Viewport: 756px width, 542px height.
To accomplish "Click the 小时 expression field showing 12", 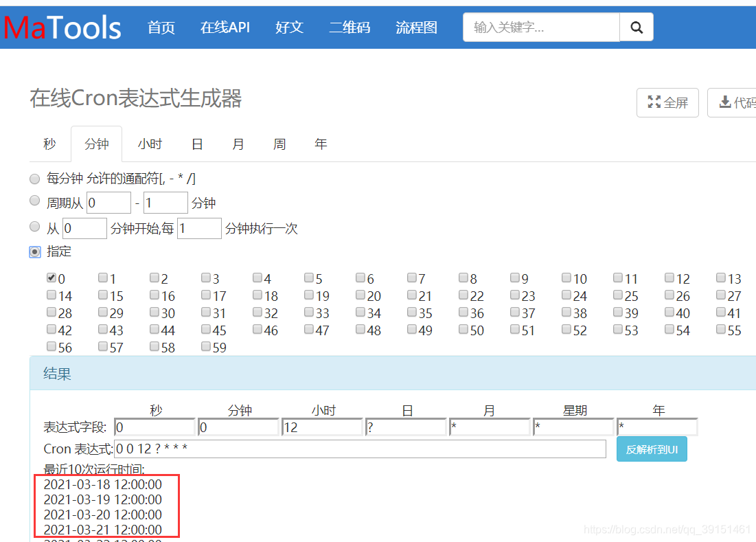I will point(322,427).
